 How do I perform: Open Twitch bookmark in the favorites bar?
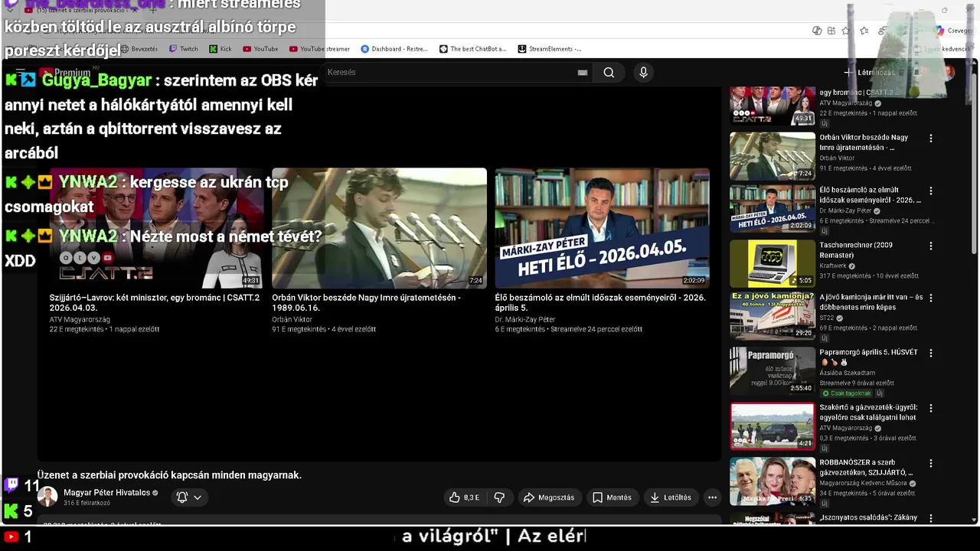pos(183,49)
